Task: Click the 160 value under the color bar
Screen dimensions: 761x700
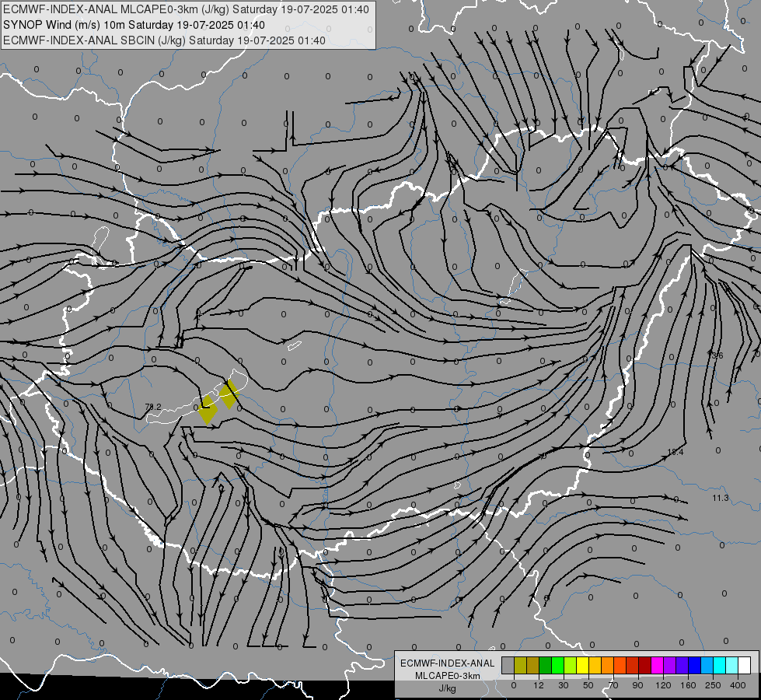Action: pos(688,685)
